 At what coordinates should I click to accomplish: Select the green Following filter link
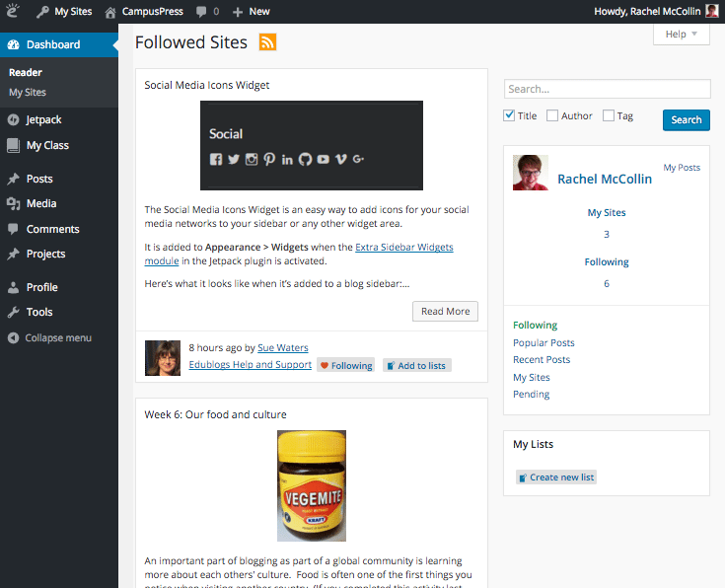tap(535, 326)
